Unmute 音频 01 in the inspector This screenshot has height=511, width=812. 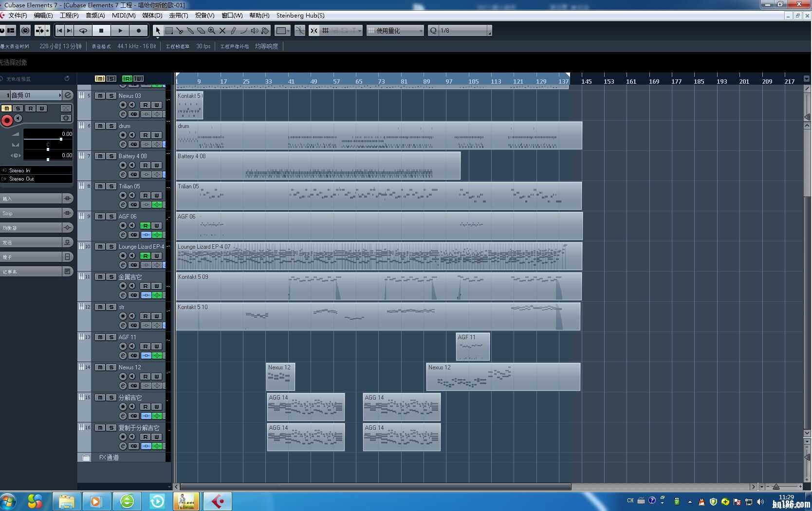(6, 108)
